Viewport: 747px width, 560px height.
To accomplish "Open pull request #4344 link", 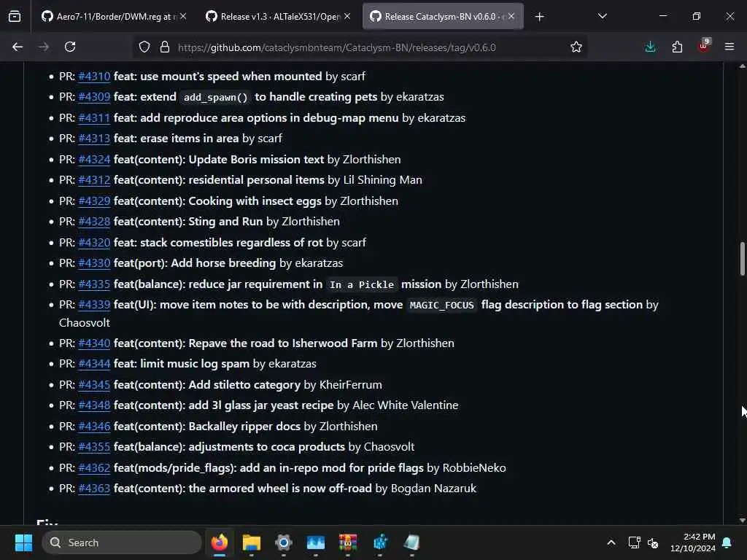I will coord(94,364).
